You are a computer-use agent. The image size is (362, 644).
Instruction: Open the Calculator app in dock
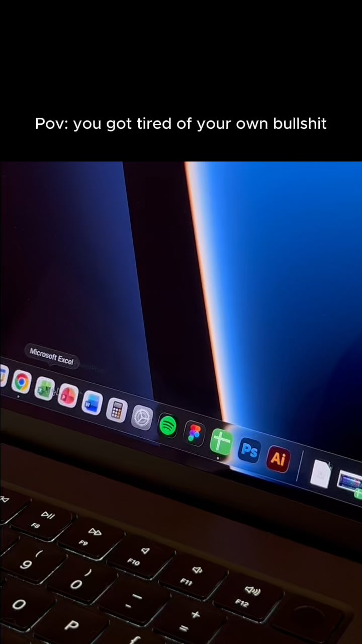[x=117, y=411]
